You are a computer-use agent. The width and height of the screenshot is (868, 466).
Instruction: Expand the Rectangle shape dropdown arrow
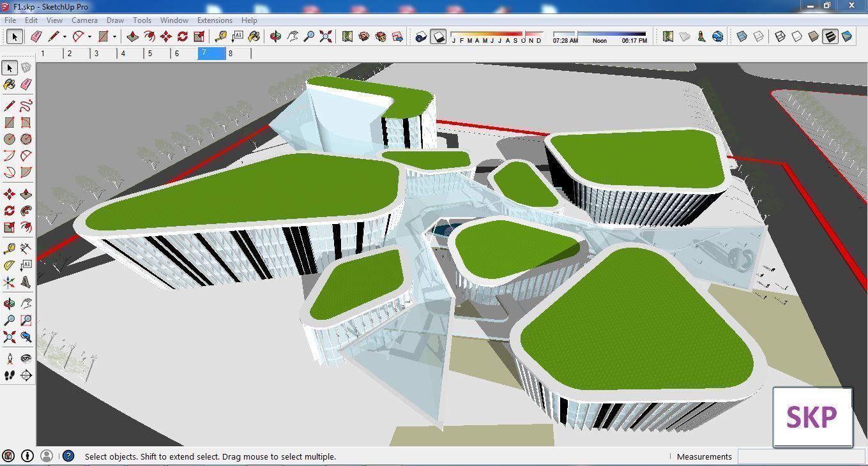(114, 37)
